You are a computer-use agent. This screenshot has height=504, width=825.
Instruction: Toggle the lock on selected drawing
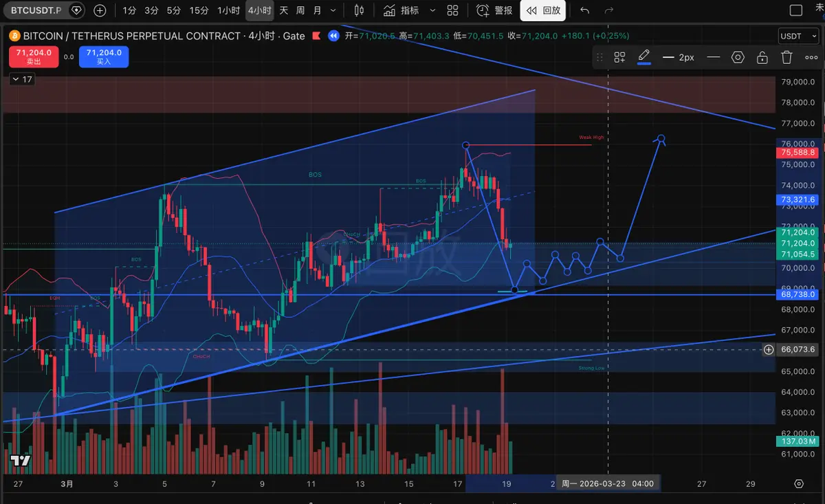(762, 58)
